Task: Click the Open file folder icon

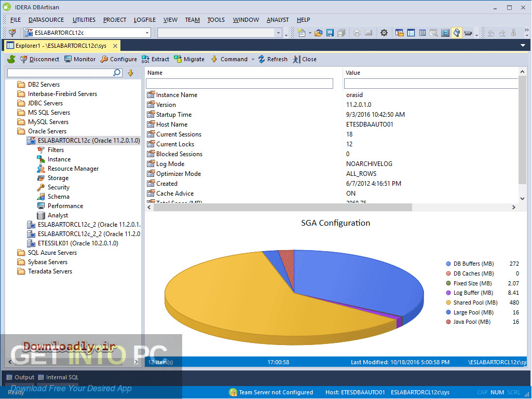Action: [318, 33]
